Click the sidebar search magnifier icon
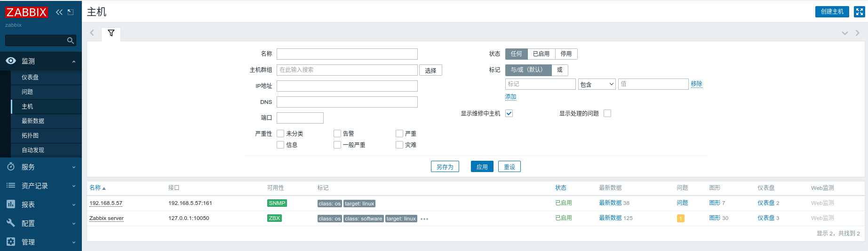Screen dimensions: 868x251 (70, 41)
